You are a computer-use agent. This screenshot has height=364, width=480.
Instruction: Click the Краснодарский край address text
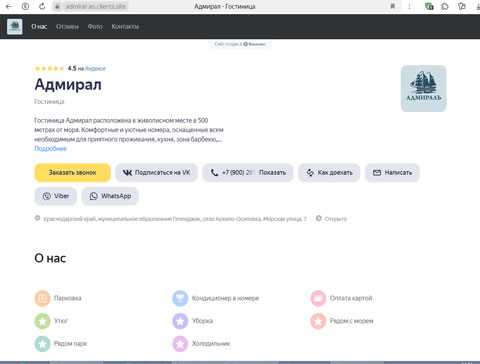click(x=175, y=219)
